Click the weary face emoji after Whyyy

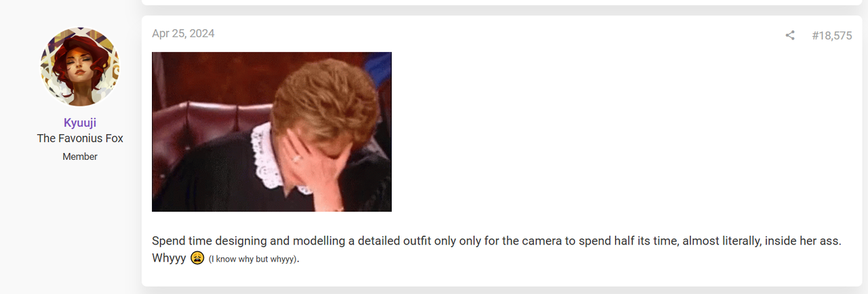[x=197, y=257]
